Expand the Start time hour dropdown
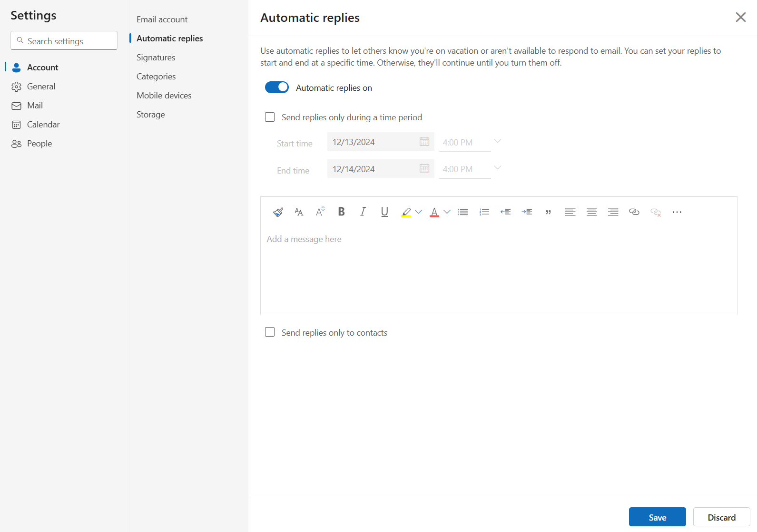 click(498, 141)
